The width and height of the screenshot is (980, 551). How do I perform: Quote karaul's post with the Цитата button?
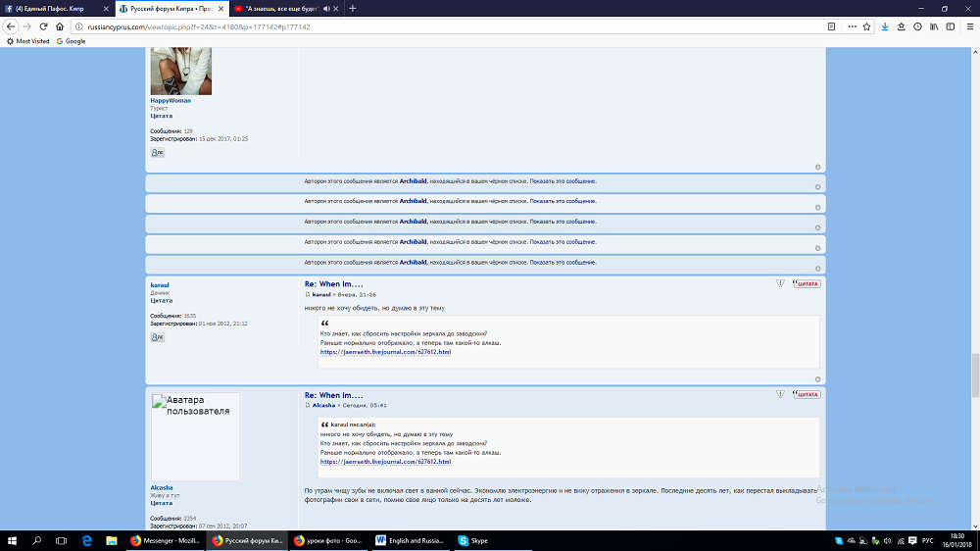pyautogui.click(x=806, y=283)
